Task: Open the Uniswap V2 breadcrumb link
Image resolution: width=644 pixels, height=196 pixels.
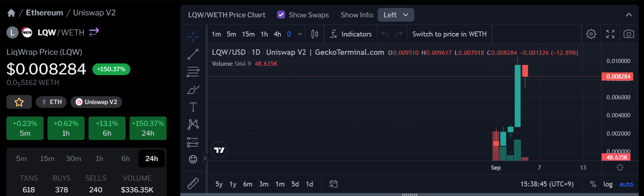Action: 94,13
